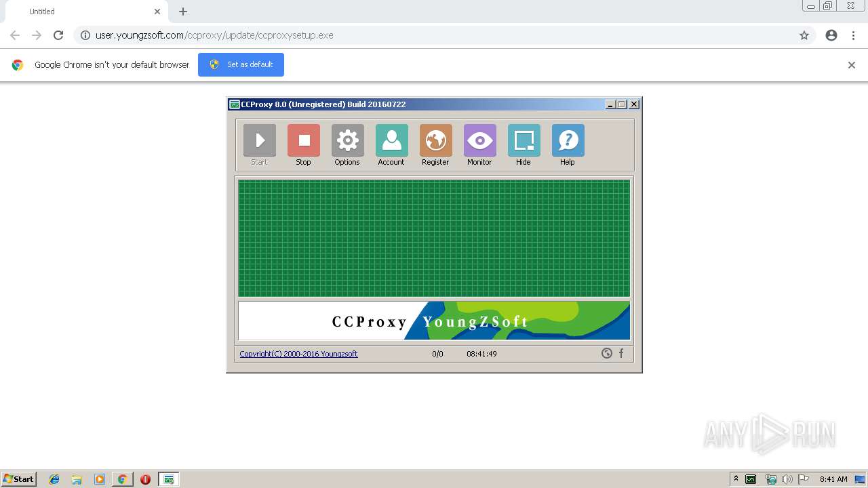Click the Show desktop button
The height and width of the screenshot is (488, 868).
coord(861,479)
